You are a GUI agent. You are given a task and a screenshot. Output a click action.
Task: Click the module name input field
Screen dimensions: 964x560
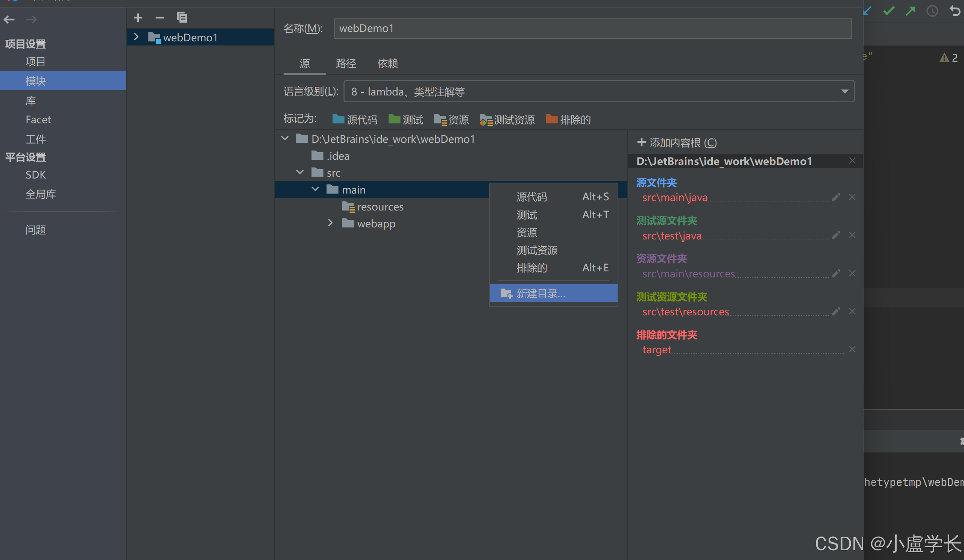[x=593, y=29]
